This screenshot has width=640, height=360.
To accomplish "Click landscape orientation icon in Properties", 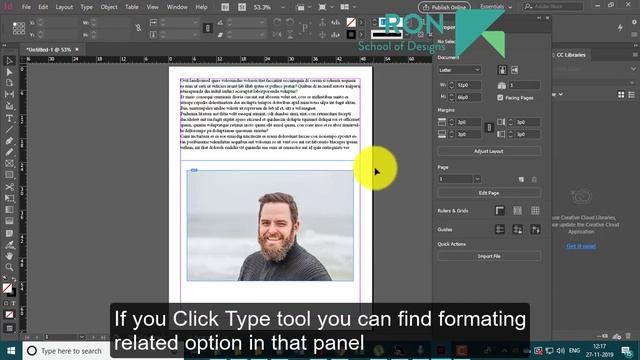I will [514, 70].
